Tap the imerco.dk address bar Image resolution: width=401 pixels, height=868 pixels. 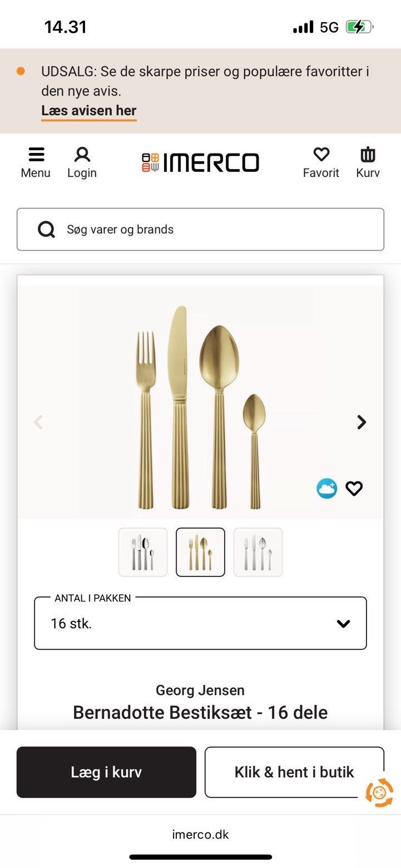coord(200,835)
